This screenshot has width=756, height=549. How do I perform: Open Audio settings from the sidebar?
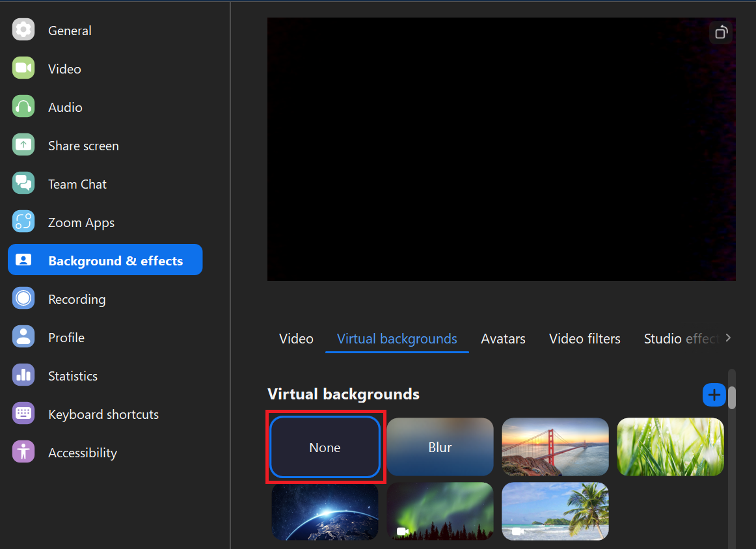[23, 107]
